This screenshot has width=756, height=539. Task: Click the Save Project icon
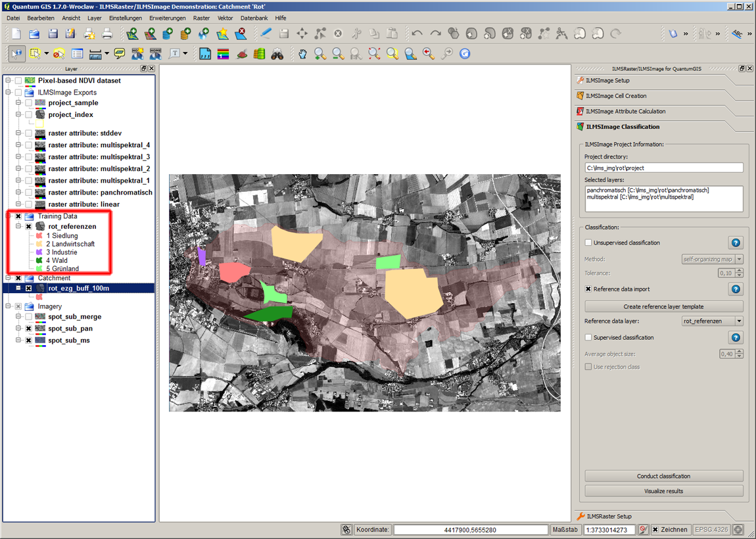[53, 34]
